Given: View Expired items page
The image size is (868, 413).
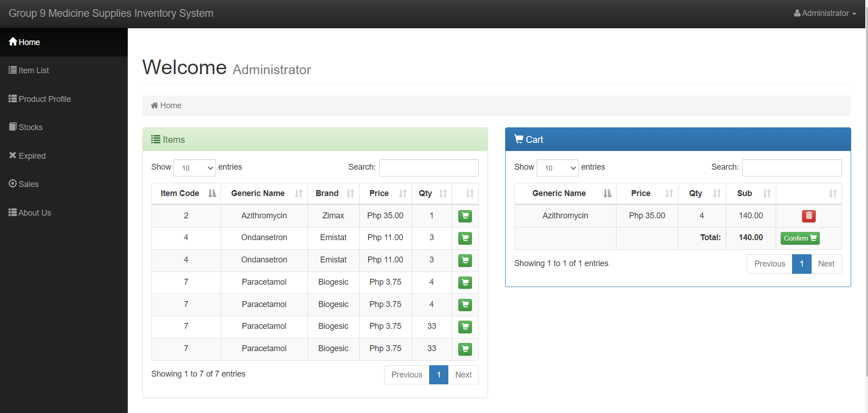Looking at the screenshot, I should [64, 156].
